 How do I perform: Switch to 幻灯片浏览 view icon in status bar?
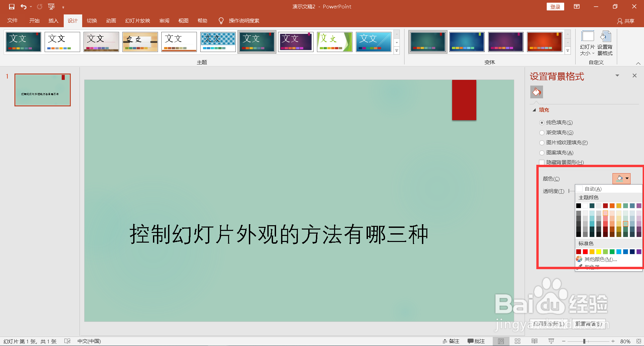pyautogui.click(x=518, y=341)
